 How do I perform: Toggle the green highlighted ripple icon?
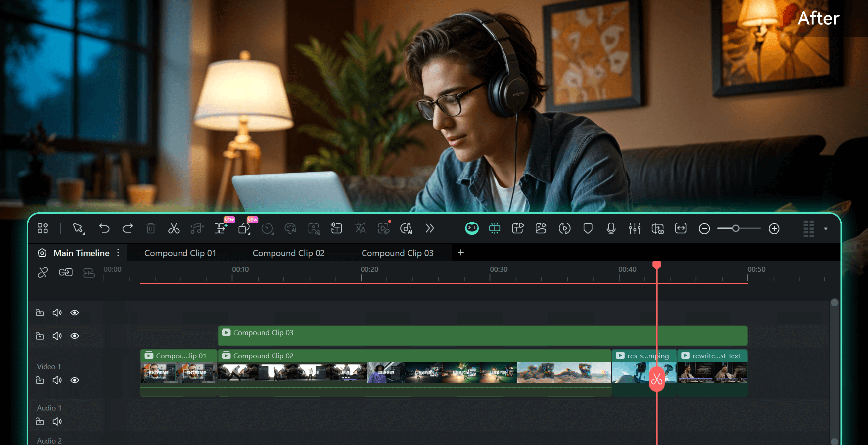pos(495,228)
